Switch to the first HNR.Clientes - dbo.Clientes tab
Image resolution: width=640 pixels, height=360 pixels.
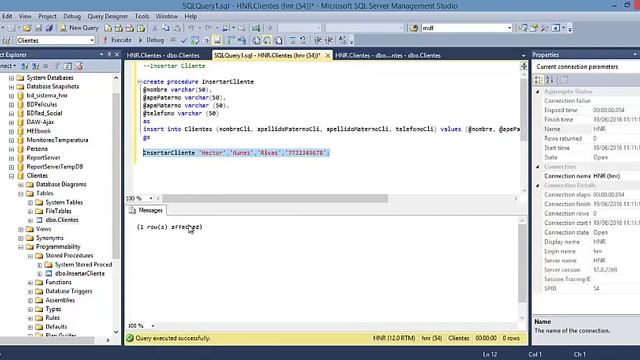[x=163, y=55]
